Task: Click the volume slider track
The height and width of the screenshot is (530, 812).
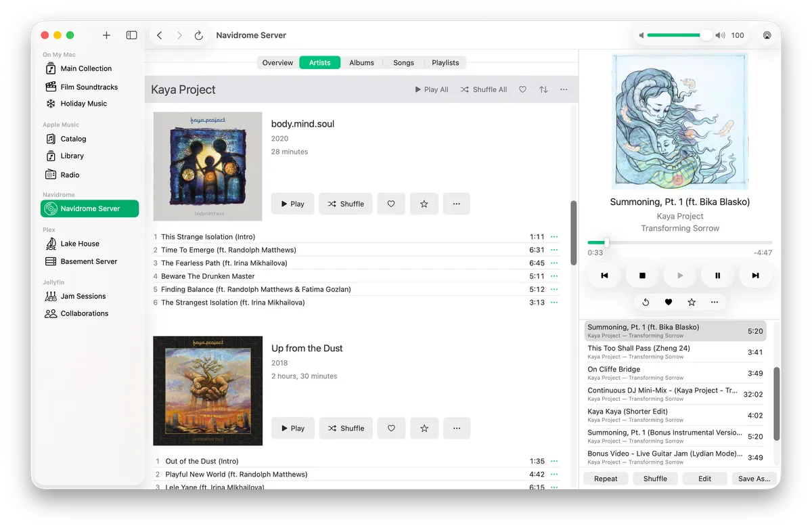Action: (x=674, y=35)
